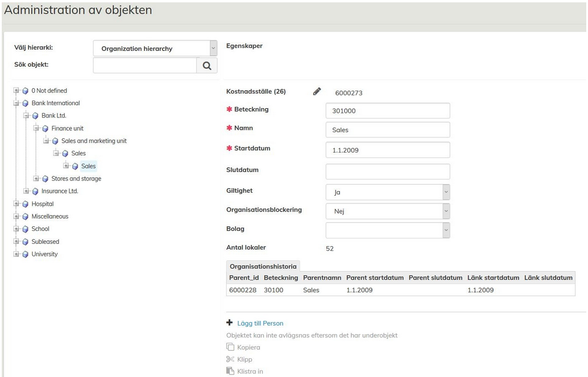The height and width of the screenshot is (377, 588).
Task: Click the Klipp scissors icon
Action: [230, 359]
